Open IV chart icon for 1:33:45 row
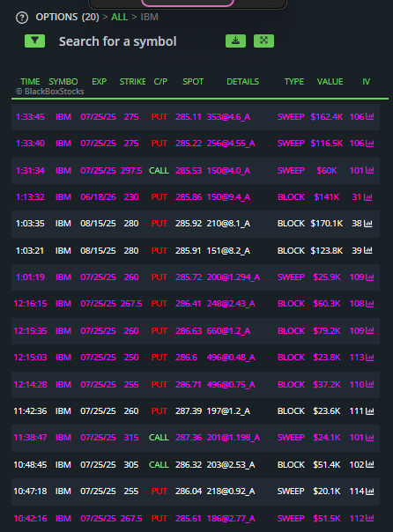Viewport: 393px width, 532px height. tap(370, 117)
